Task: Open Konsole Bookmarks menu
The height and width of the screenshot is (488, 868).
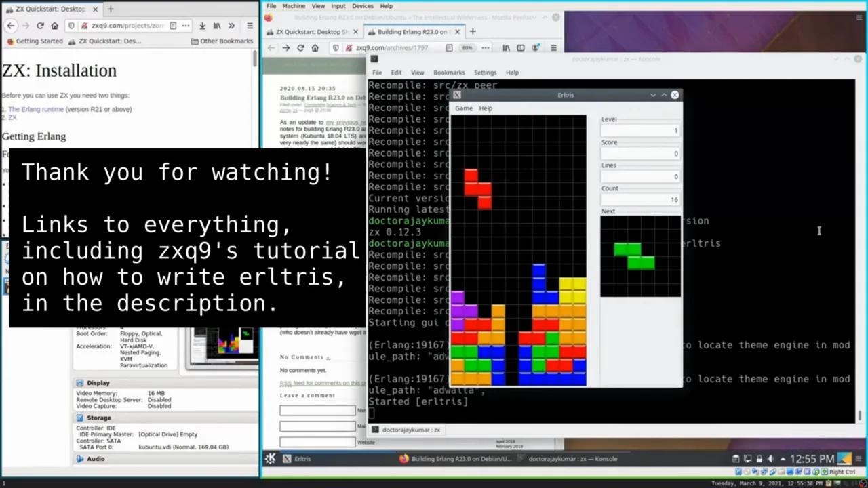Action: pyautogui.click(x=449, y=73)
